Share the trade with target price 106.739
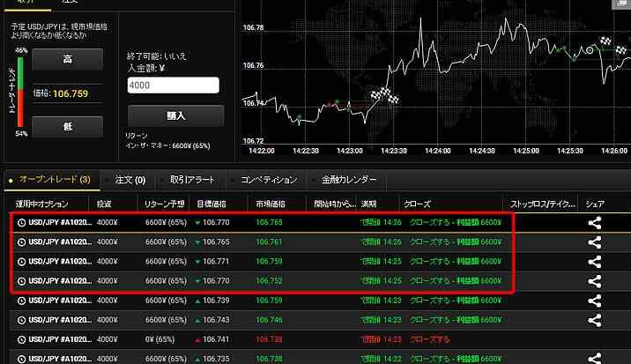 coord(595,301)
